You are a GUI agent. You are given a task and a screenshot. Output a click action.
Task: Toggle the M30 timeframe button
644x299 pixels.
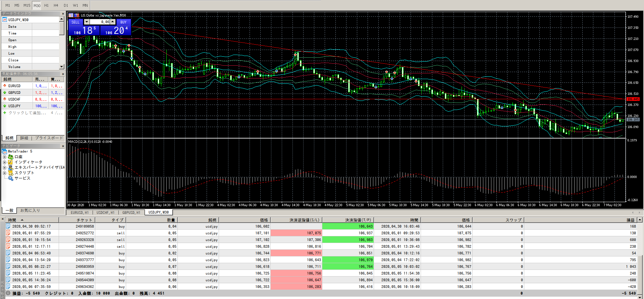click(37, 5)
